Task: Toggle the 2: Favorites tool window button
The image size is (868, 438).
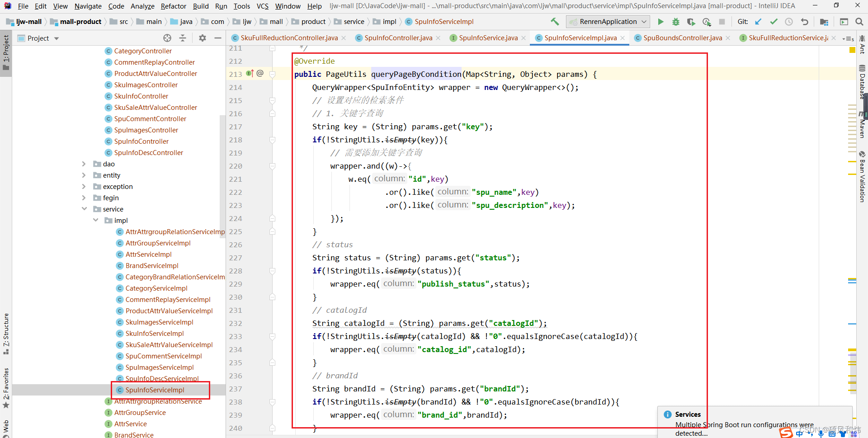Action: click(6, 388)
